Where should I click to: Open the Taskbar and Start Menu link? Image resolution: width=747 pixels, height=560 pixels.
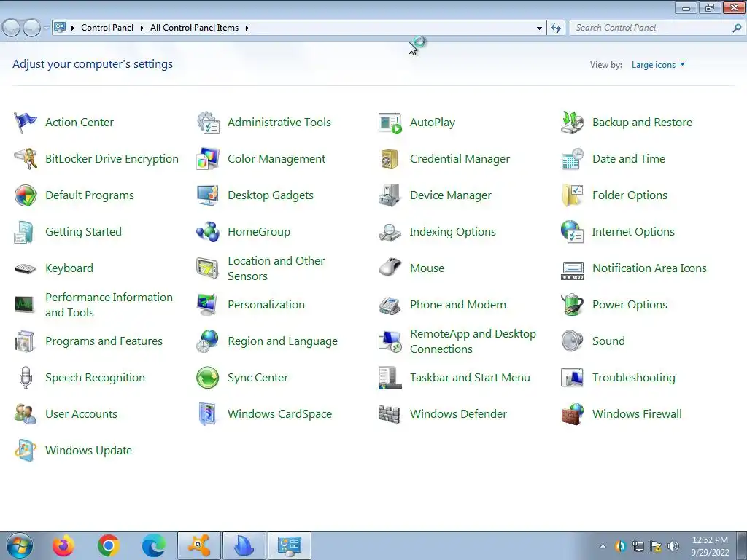pyautogui.click(x=470, y=378)
